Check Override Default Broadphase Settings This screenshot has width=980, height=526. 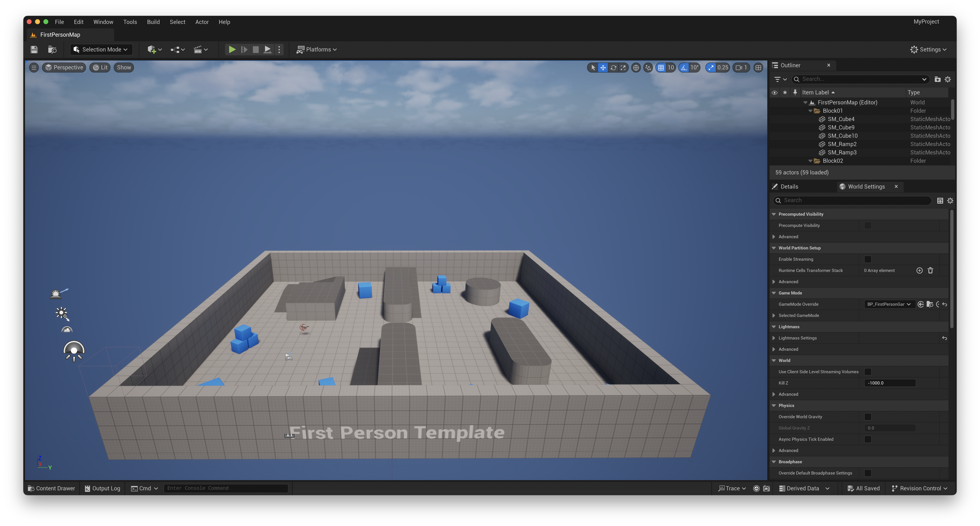[868, 473]
